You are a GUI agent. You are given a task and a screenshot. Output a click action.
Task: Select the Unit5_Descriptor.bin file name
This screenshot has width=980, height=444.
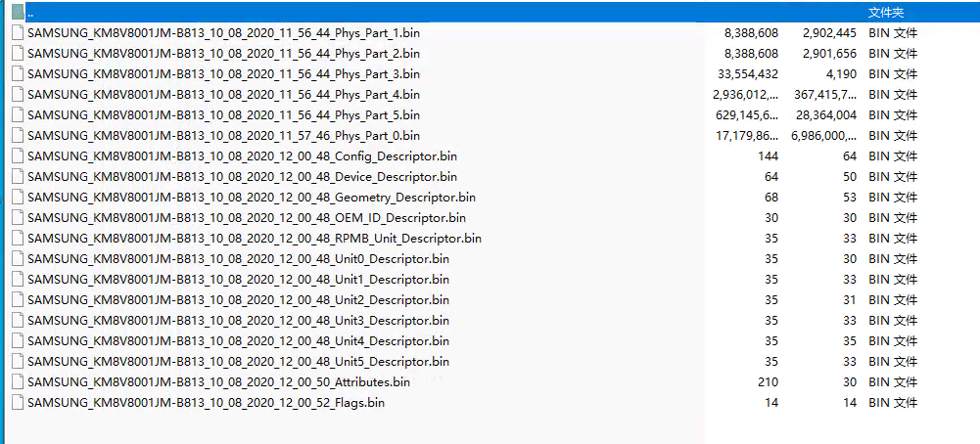click(x=238, y=362)
